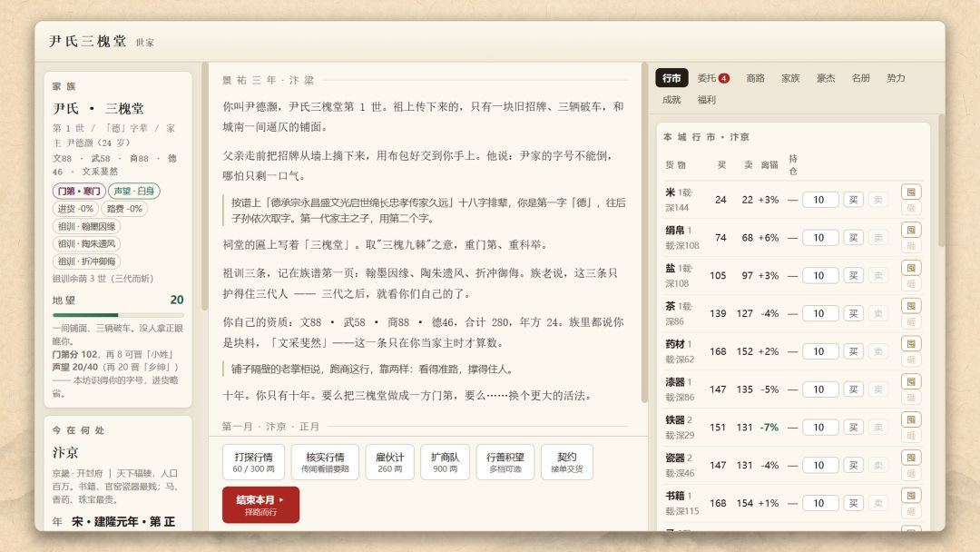Click the 地望 value 20
The width and height of the screenshot is (980, 552).
(x=177, y=301)
